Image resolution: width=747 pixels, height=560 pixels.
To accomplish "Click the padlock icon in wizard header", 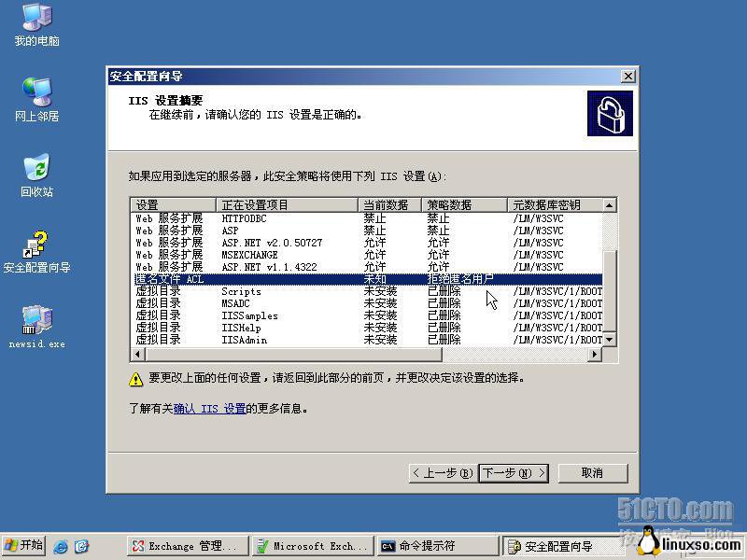I will click(609, 114).
